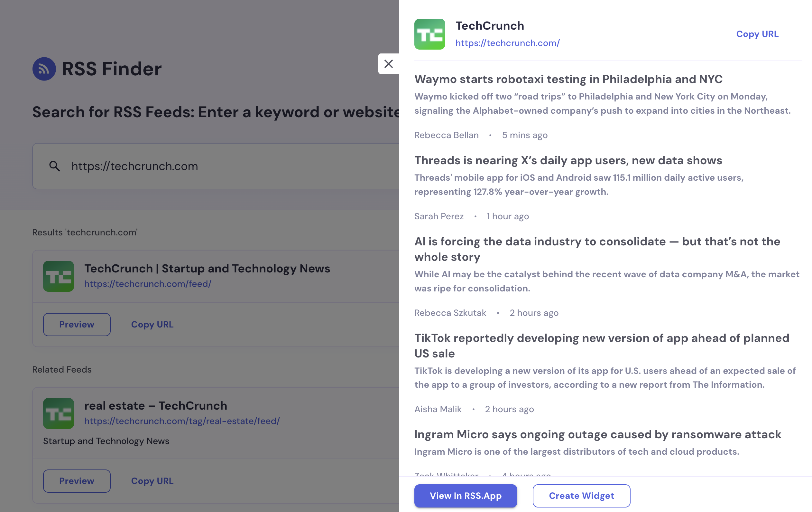The height and width of the screenshot is (512, 812).
Task: Preview the TechCrunch Startup and Technology feed
Action: click(x=77, y=324)
